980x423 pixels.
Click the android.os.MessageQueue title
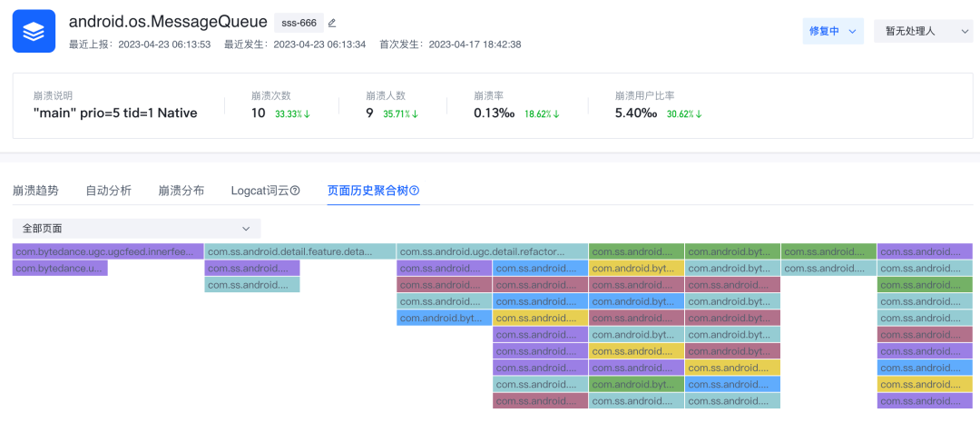coord(168,23)
